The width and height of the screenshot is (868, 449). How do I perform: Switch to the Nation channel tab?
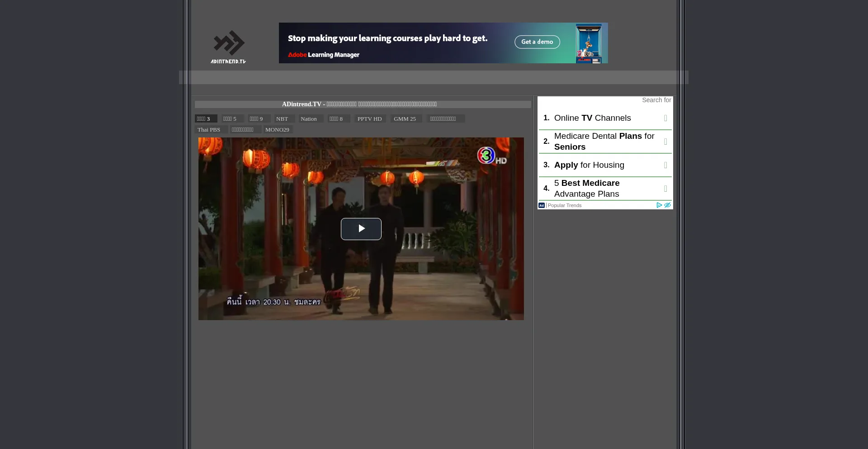tap(309, 119)
